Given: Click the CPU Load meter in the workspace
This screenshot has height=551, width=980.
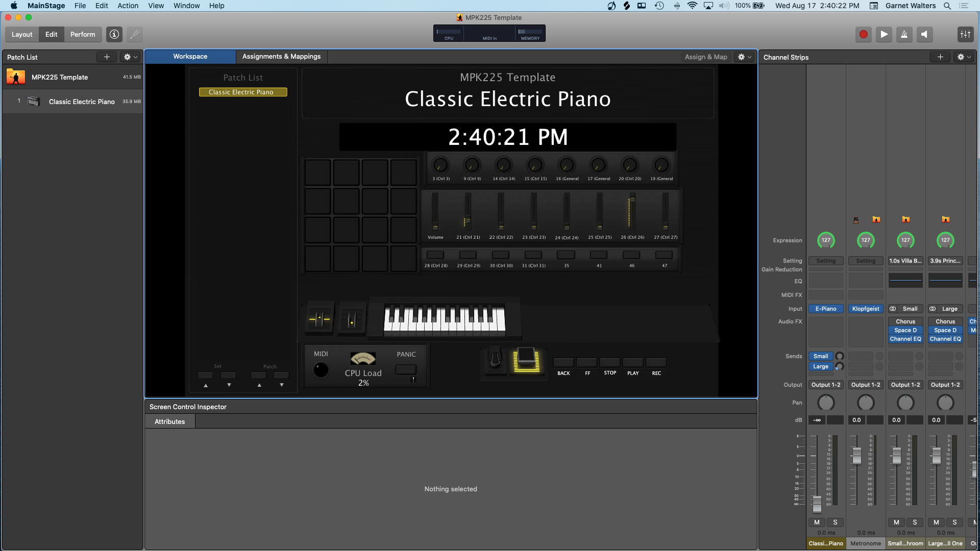Looking at the screenshot, I should (x=363, y=359).
